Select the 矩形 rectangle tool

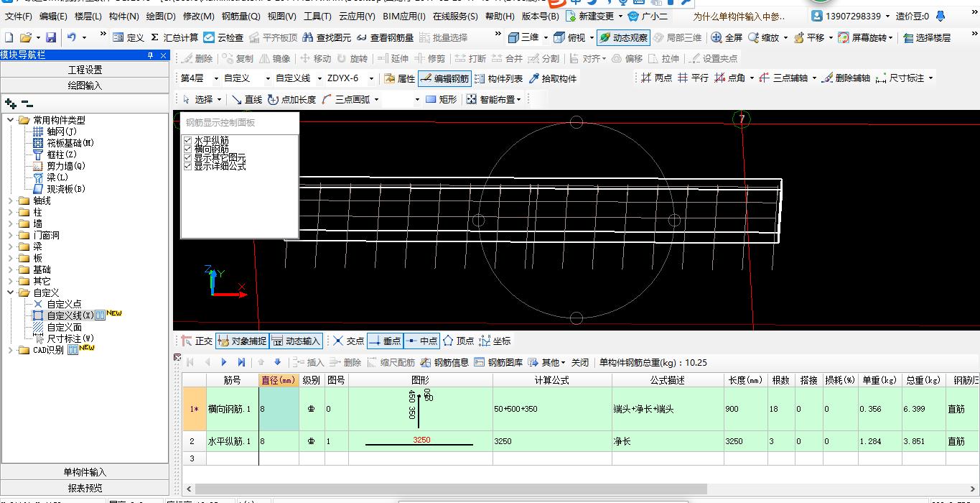coord(441,99)
